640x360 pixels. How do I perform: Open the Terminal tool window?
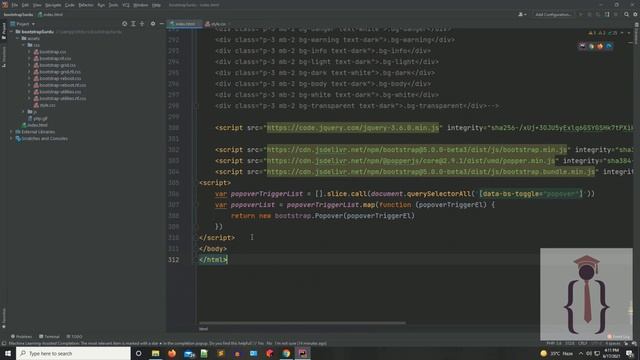click(x=49, y=336)
